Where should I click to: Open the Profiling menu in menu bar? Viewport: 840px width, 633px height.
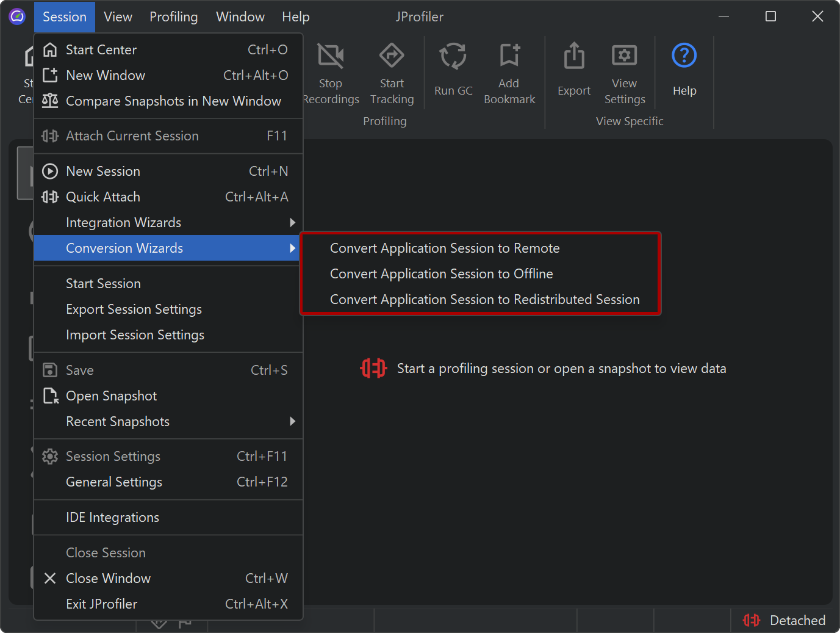pos(174,17)
